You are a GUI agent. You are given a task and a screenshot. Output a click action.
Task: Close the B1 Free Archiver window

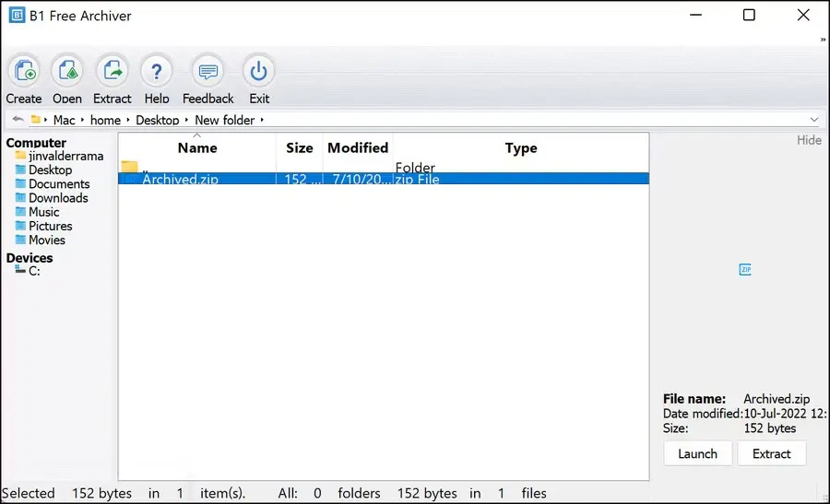click(803, 15)
